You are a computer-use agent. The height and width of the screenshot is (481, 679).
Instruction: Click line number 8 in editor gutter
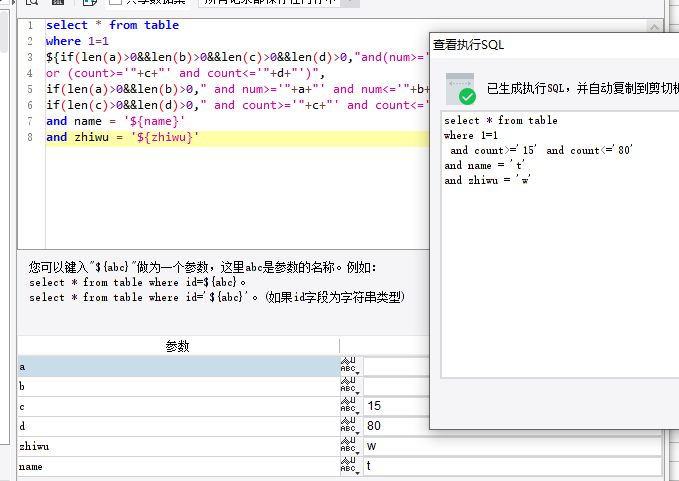coord(30,137)
